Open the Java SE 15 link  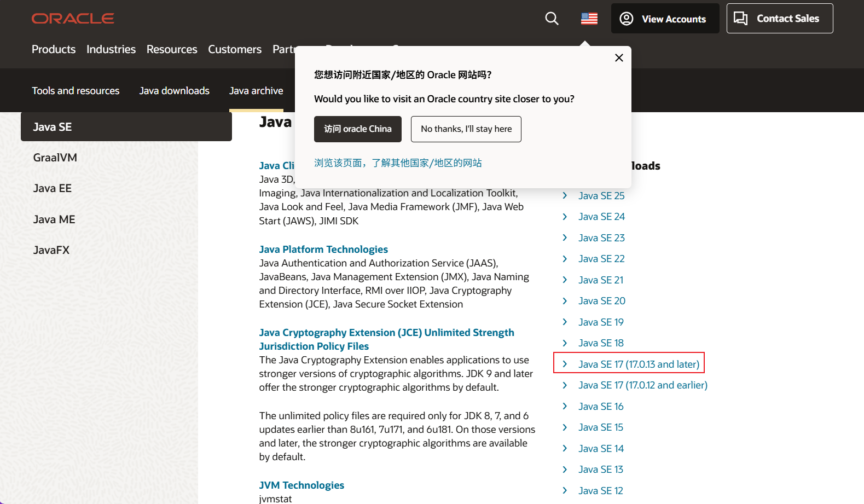click(x=601, y=427)
